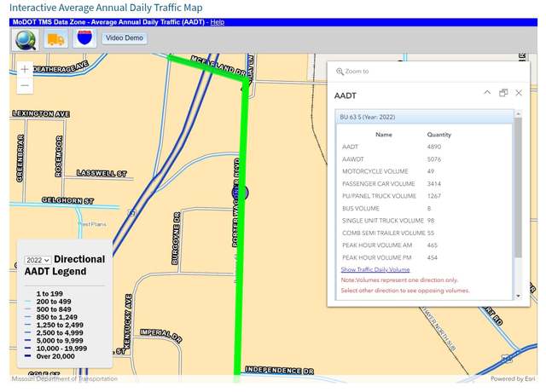Select the BU 63 S (Year: 2022) header
546x392 pixels.
pyautogui.click(x=425, y=117)
